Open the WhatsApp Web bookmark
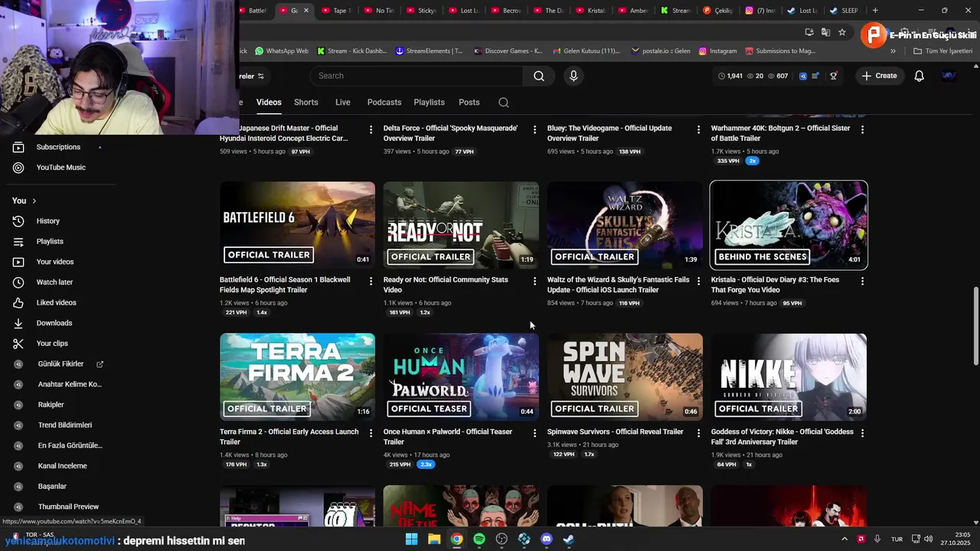Screen dimensions: 980x551 282,51
